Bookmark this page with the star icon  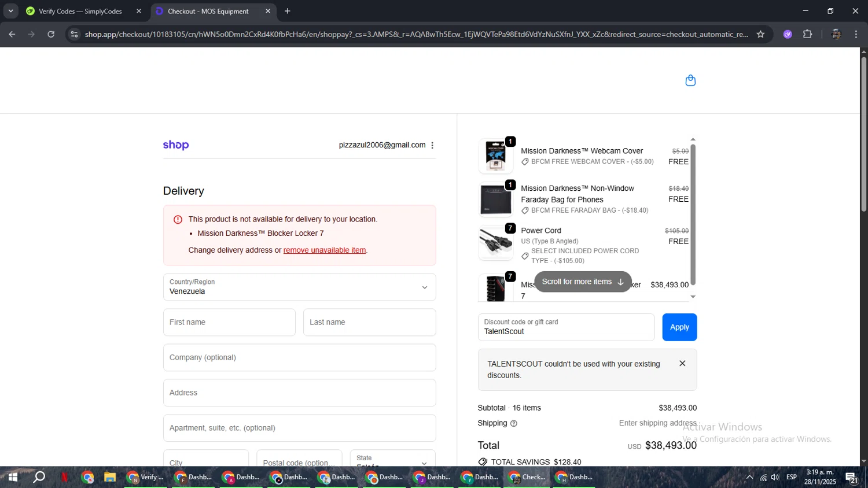(760, 34)
